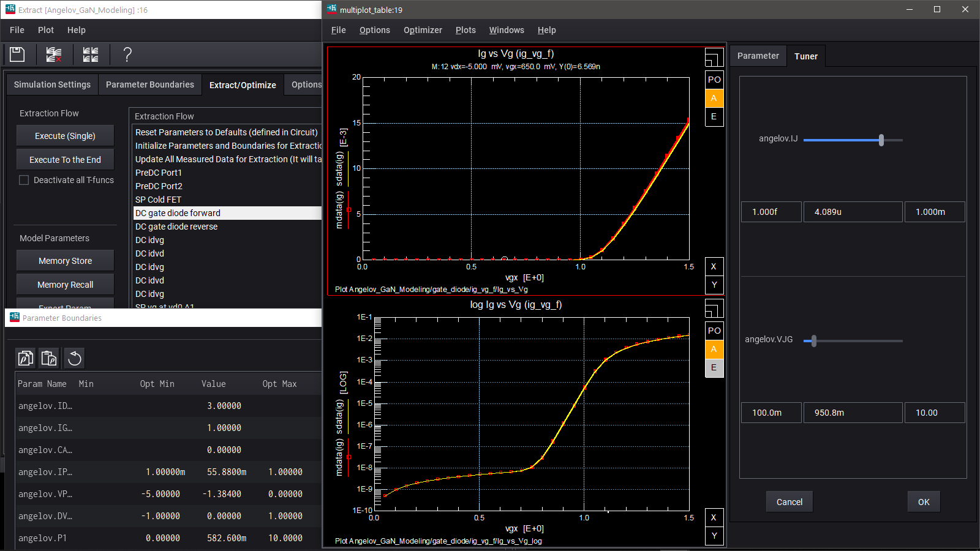
Task: Click the plot icon with the red X
Action: [54, 54]
